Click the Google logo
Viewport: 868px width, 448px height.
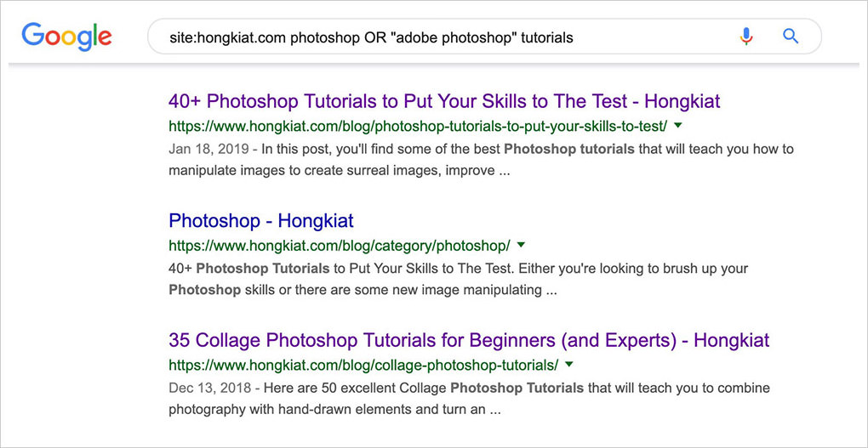point(67,37)
